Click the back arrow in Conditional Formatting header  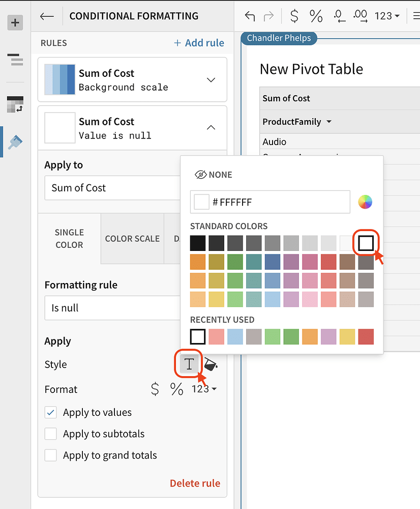pyautogui.click(x=47, y=16)
